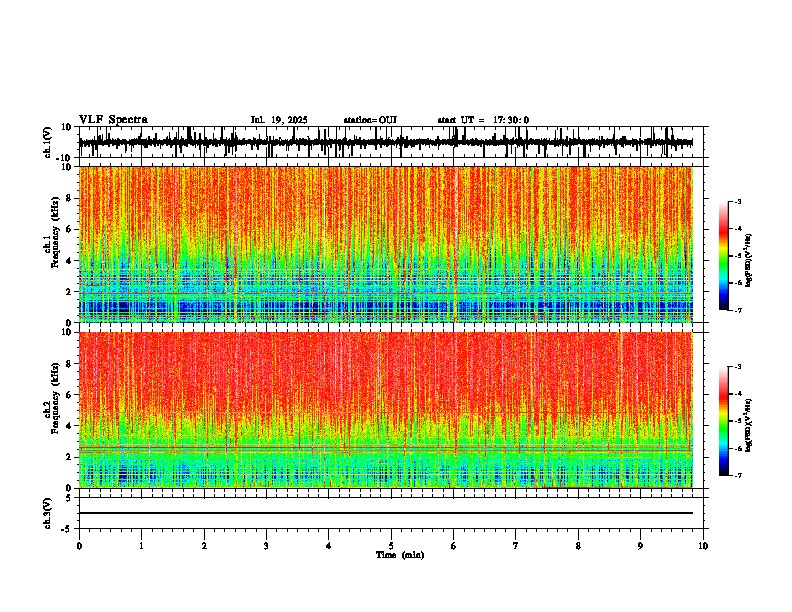This screenshot has height=612, width=792.
Task: Click the '3' tick label on time axis
Action: pos(266,546)
